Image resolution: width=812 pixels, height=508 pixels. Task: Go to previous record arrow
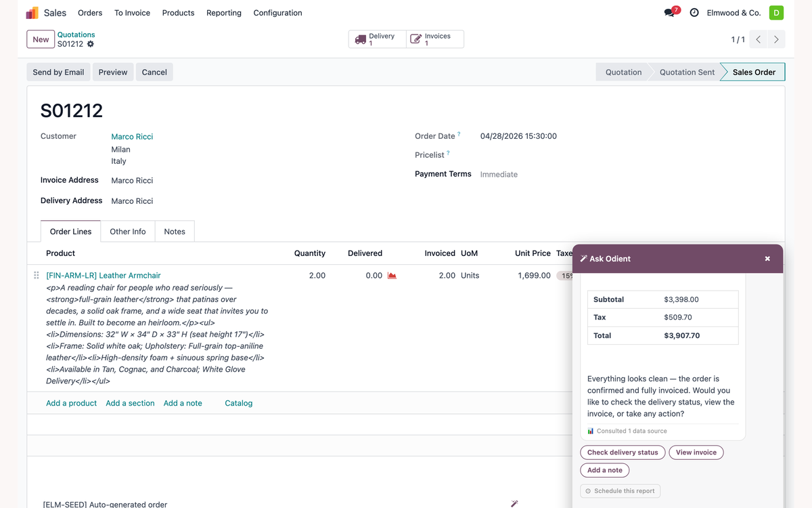click(x=759, y=39)
